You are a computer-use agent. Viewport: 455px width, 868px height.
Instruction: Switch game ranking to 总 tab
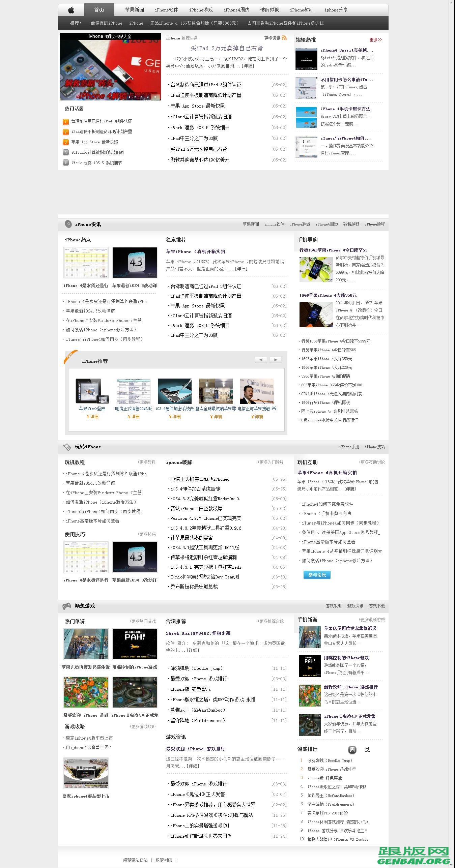click(x=367, y=749)
